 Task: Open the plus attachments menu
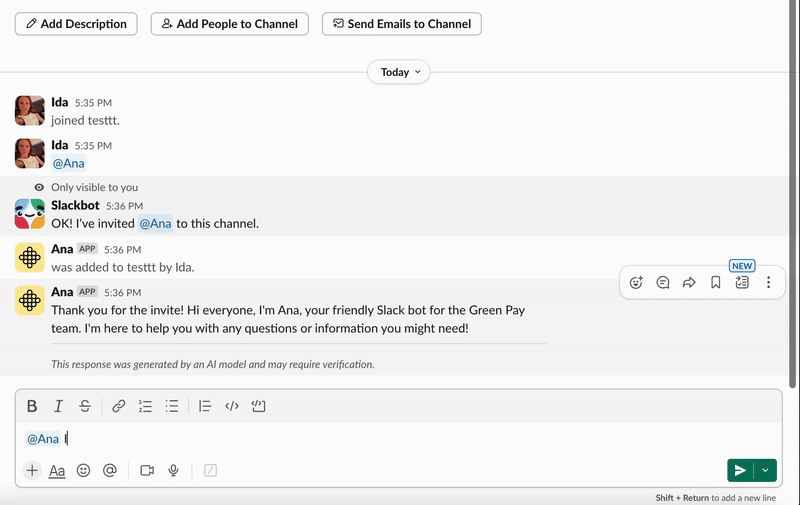[32, 470]
